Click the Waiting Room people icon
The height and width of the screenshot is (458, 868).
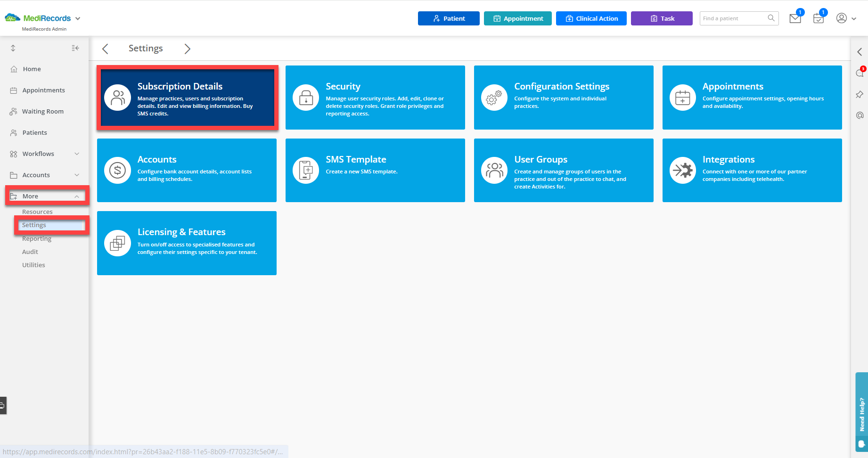(13, 111)
